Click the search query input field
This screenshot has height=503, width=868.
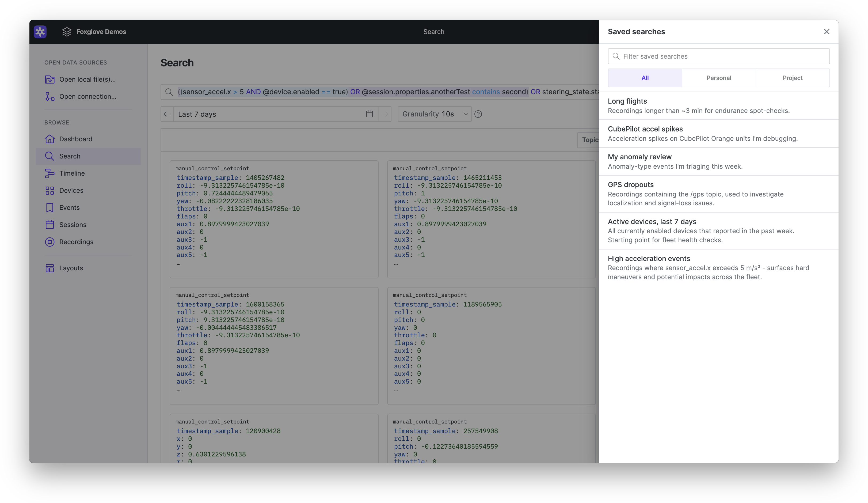380,92
